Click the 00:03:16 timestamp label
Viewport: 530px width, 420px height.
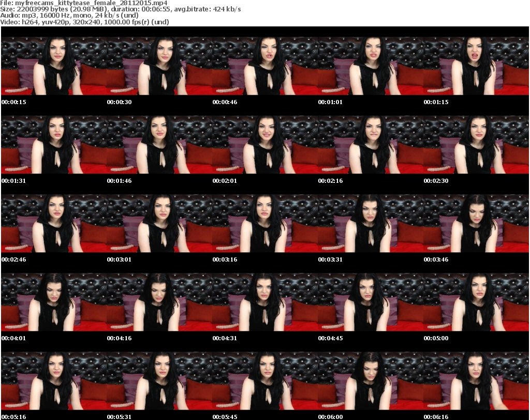[225, 259]
